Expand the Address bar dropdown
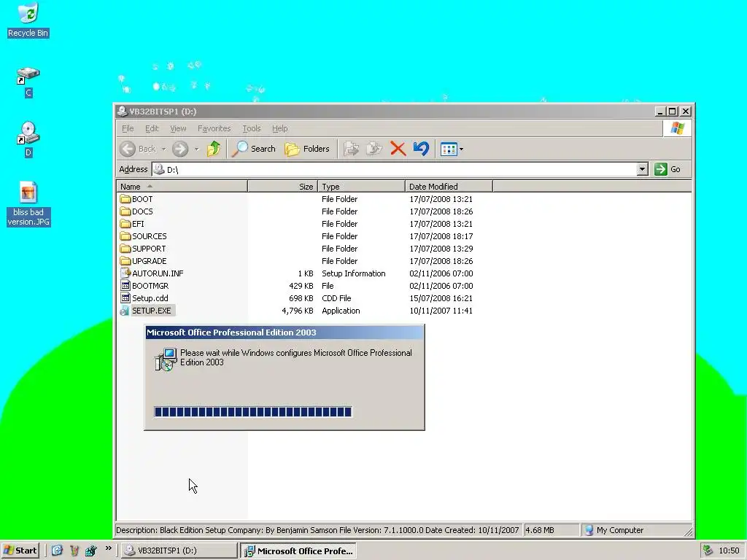 click(642, 169)
